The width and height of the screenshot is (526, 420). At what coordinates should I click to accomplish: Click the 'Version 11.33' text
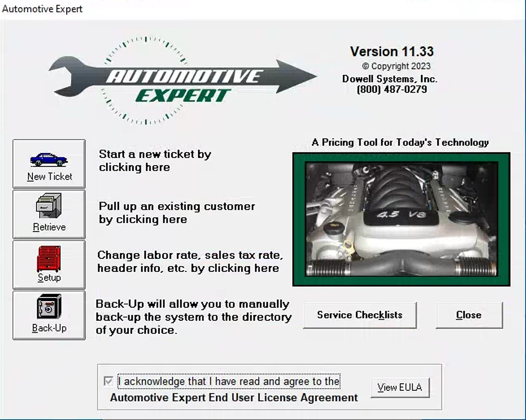pos(392,52)
